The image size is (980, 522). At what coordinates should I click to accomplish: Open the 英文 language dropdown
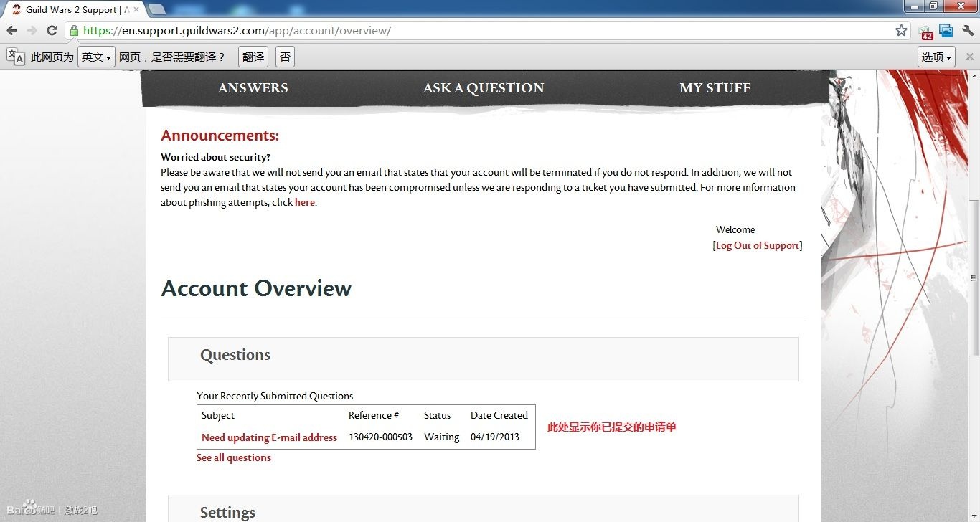(97, 57)
